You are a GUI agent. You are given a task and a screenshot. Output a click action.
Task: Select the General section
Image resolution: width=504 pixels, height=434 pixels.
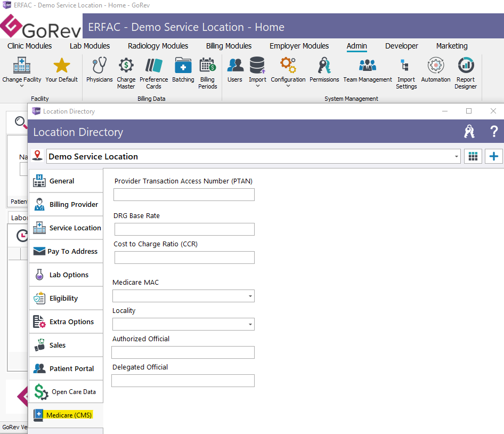coord(66,181)
